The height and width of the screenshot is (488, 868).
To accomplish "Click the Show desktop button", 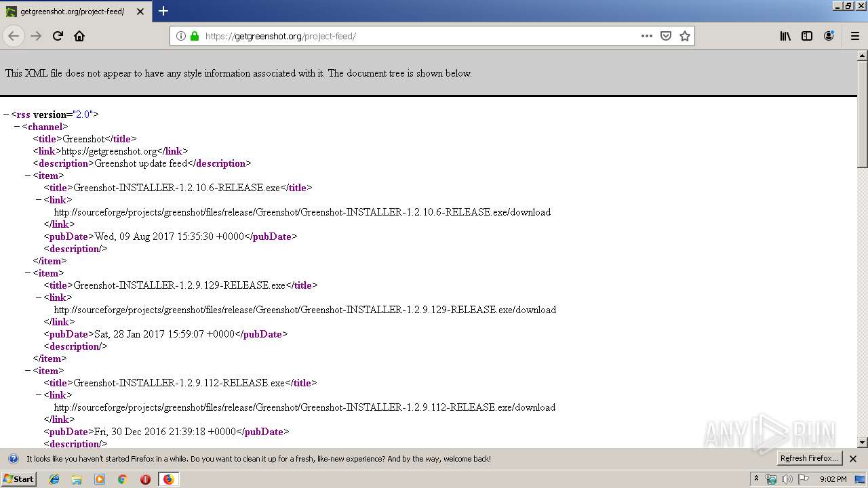I will coord(860,479).
